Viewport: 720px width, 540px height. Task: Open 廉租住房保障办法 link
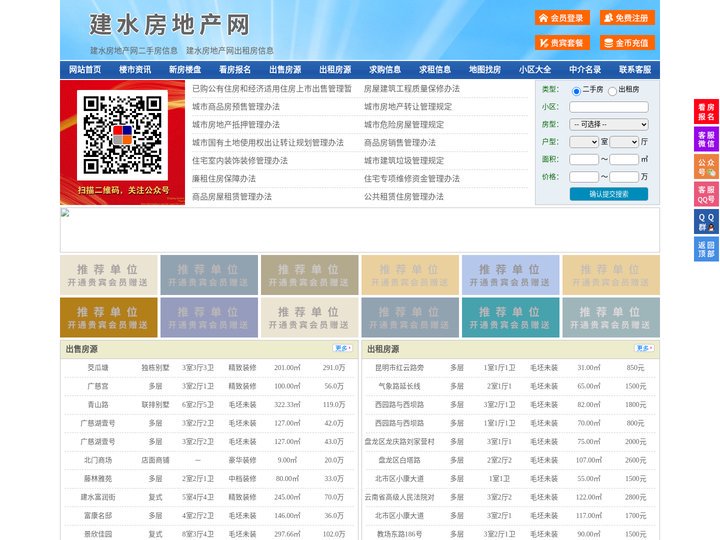click(x=224, y=179)
